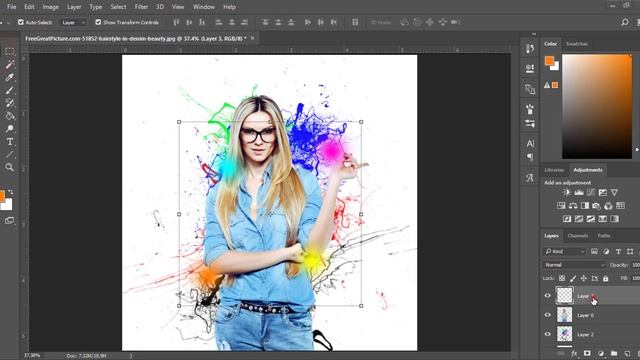Toggle lock transparent pixels
This screenshot has width=640, height=360.
562,278
